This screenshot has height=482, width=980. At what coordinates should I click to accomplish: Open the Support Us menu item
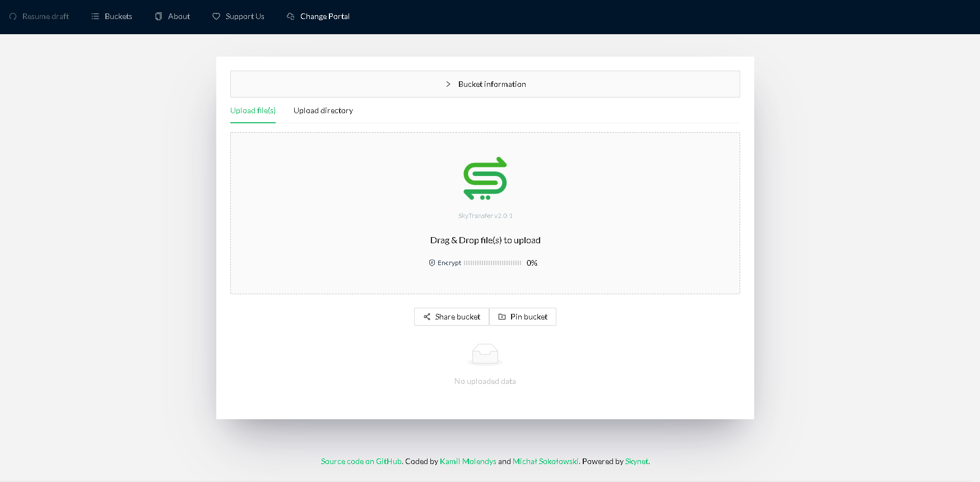click(x=238, y=16)
